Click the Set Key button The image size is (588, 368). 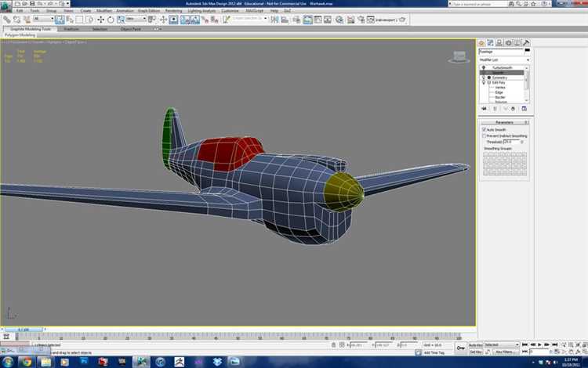click(x=476, y=352)
